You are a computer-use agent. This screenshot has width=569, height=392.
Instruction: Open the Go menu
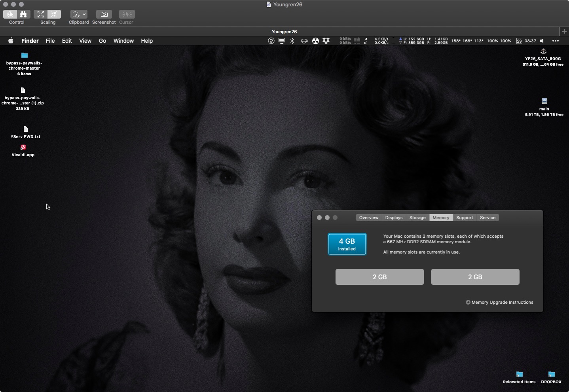click(x=102, y=41)
